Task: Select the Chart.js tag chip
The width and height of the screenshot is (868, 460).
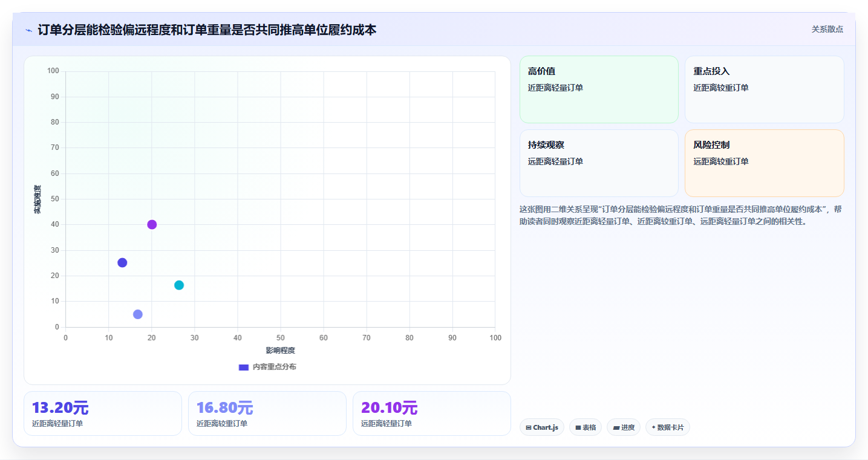Action: coord(542,427)
